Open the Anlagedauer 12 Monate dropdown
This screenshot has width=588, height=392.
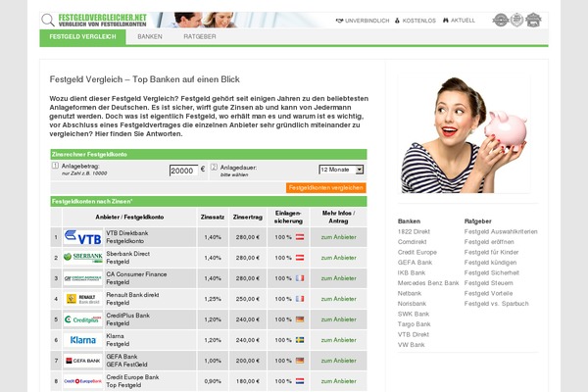(341, 170)
